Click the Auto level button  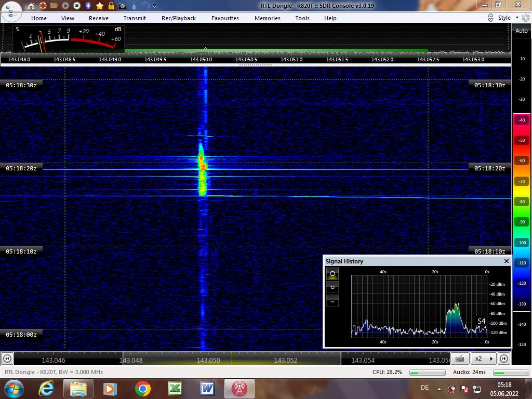click(522, 31)
